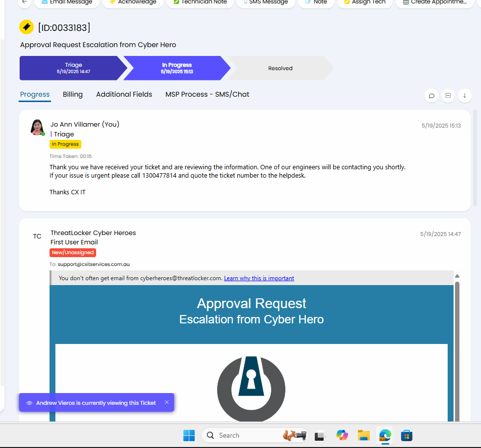Image resolution: width=481 pixels, height=448 pixels.
Task: Open Create Appointment action
Action: tap(435, 2)
